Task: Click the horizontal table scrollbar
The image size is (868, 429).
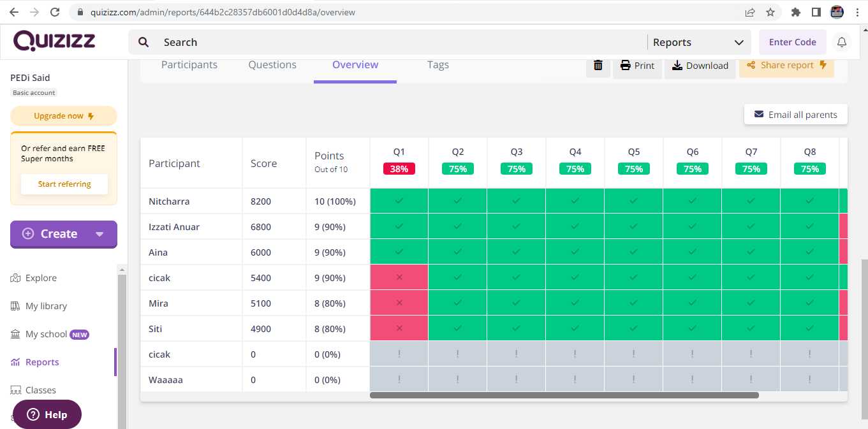Action: [x=564, y=395]
